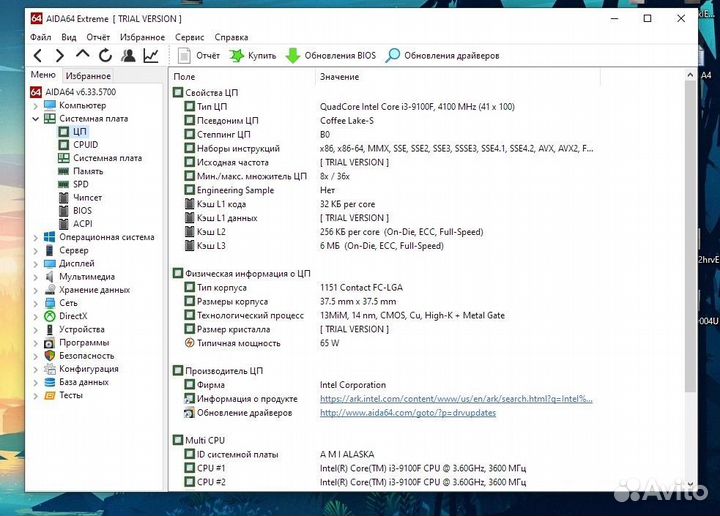This screenshot has height=516, width=720.
Task: Expand the Сервер node
Action: (x=36, y=251)
